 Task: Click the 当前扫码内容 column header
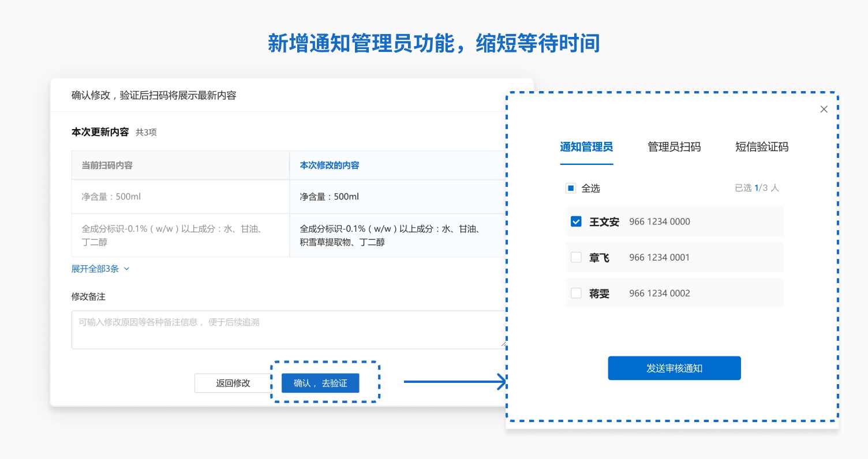pyautogui.click(x=107, y=165)
